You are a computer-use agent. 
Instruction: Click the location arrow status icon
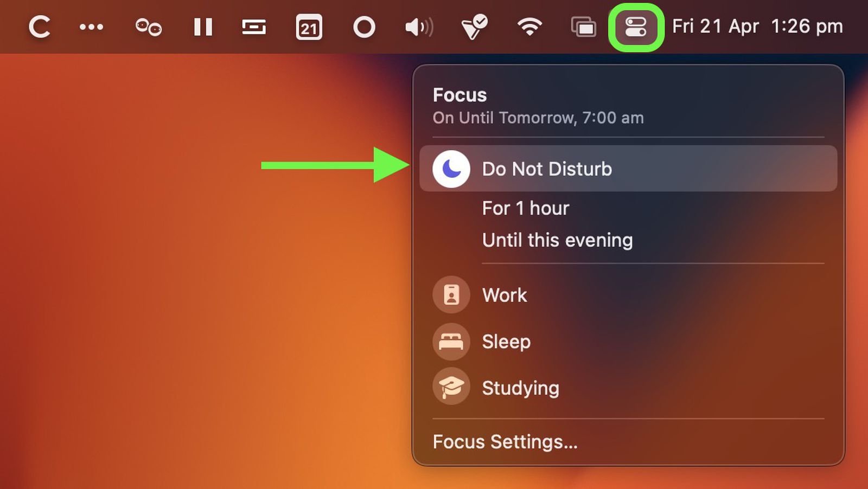(x=475, y=27)
